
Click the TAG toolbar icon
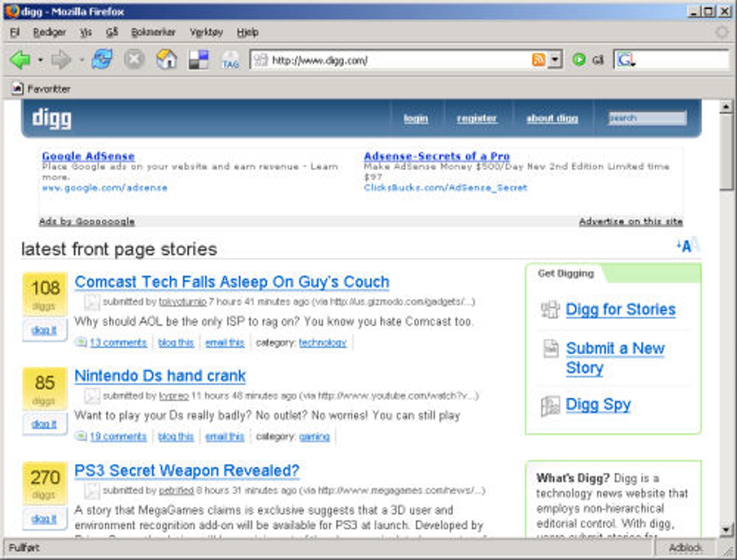231,60
